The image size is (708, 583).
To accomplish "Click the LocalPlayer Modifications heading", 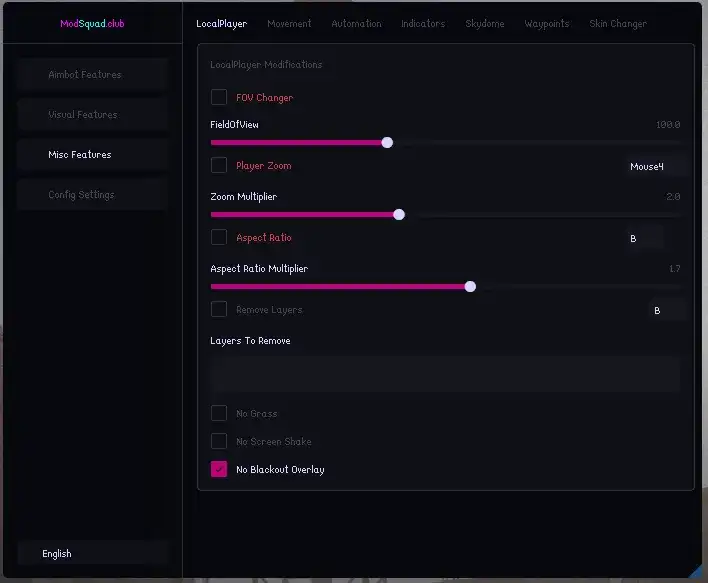I will 266,65.
